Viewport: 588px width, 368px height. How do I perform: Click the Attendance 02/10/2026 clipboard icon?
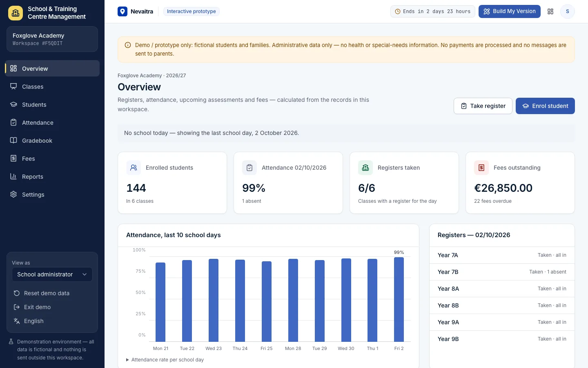point(249,168)
